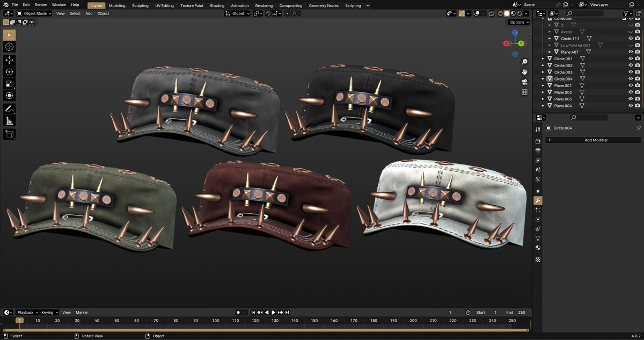Open the Object Data properties tab
This screenshot has height=340, width=644.
(538, 238)
